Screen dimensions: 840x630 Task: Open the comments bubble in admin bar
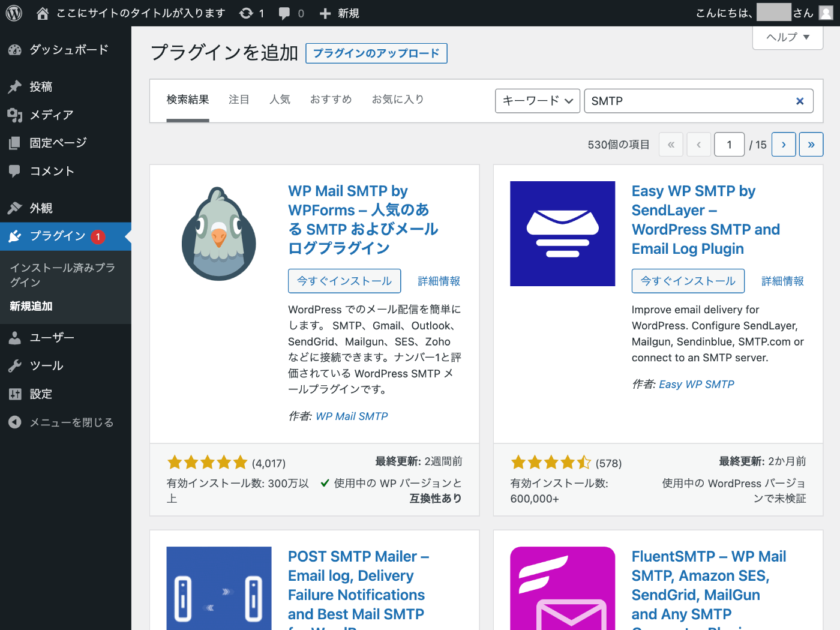(x=284, y=13)
